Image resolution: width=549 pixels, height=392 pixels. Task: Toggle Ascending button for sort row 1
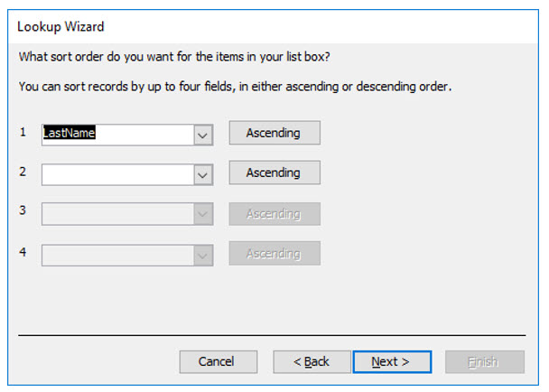(274, 133)
